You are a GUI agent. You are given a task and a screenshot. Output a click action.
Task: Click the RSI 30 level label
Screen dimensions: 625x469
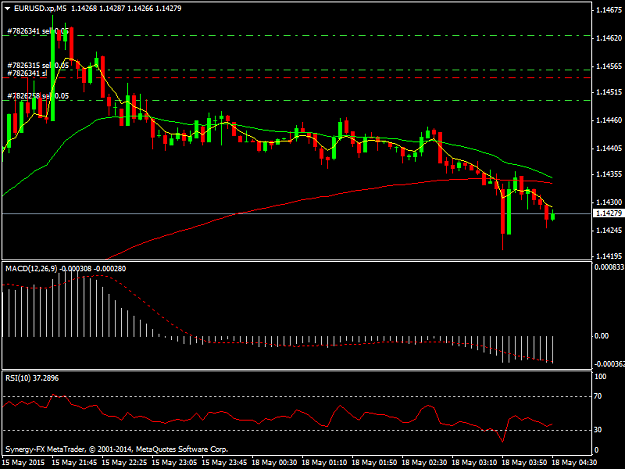coord(598,430)
